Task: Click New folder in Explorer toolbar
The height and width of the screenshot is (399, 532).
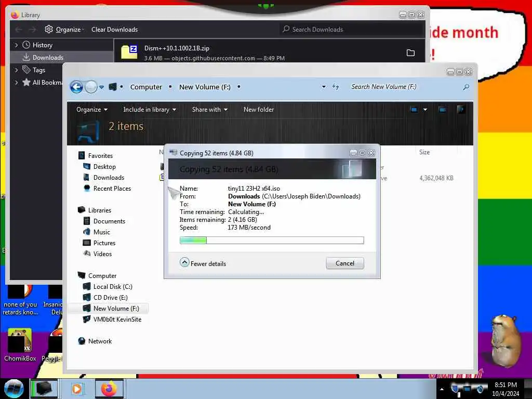Action: (x=259, y=110)
